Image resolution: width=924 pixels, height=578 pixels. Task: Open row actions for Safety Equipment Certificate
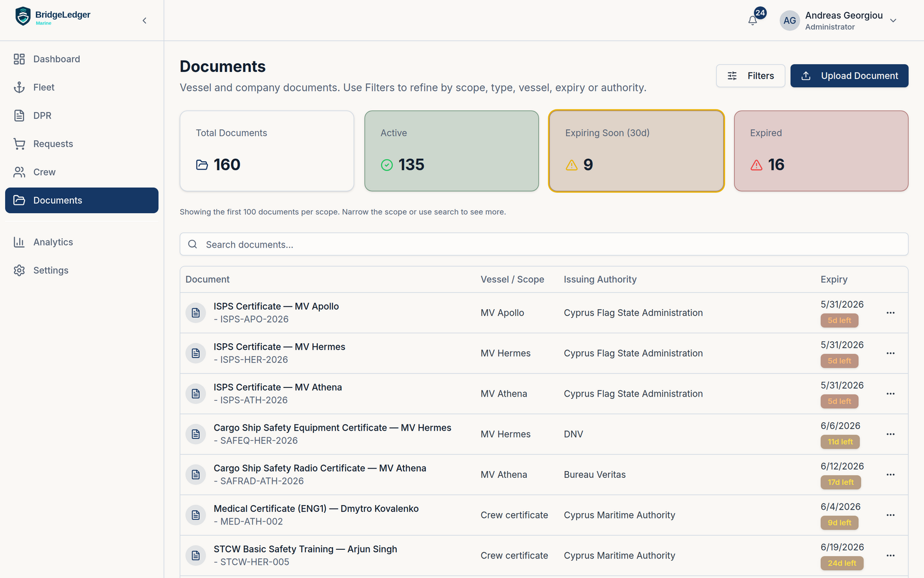click(x=891, y=434)
